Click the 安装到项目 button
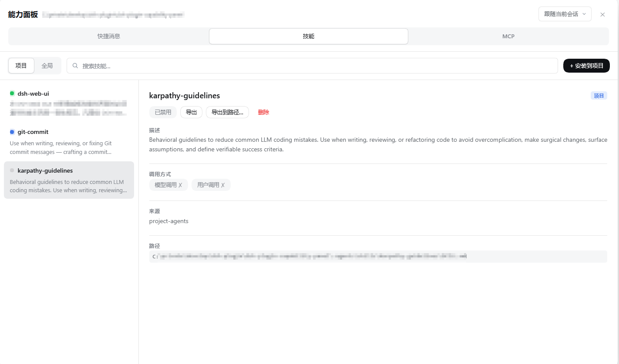This screenshot has height=364, width=619. click(x=586, y=66)
